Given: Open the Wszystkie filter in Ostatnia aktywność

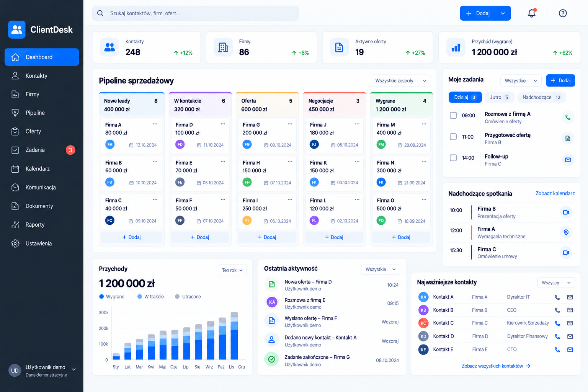Looking at the screenshot, I should (381, 269).
